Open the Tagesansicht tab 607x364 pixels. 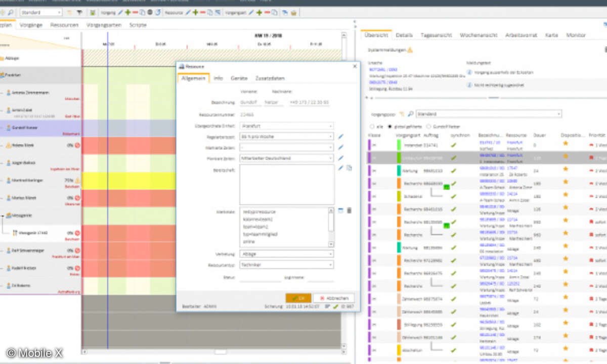tap(436, 35)
